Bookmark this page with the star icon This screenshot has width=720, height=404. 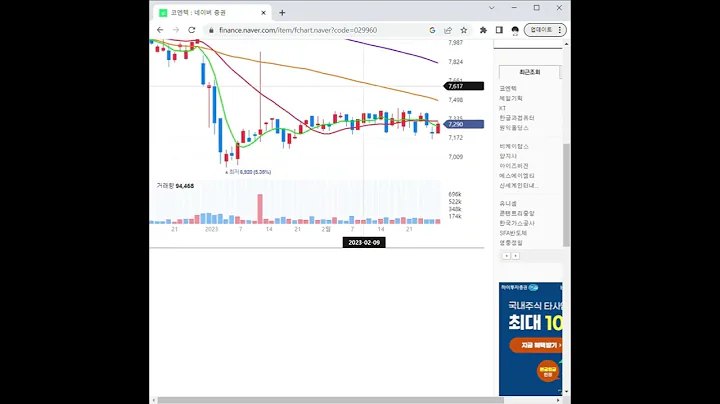point(464,30)
